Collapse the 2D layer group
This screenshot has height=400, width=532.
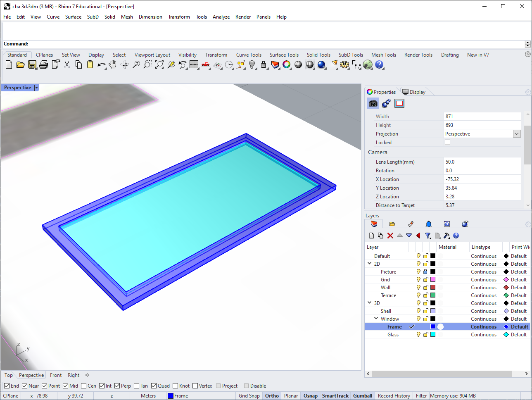tap(370, 264)
